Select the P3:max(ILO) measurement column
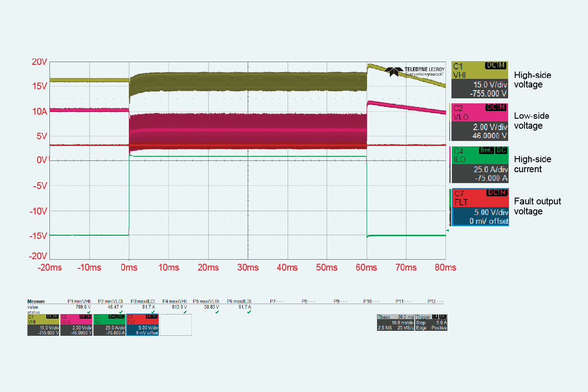This screenshot has width=588, height=392. coord(142,301)
